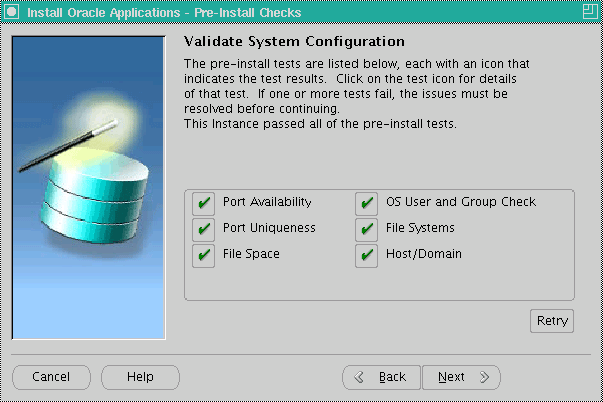Screen dimensions: 603x402
Task: Select the 'Port Uniqueness' label
Action: pyautogui.click(x=269, y=228)
